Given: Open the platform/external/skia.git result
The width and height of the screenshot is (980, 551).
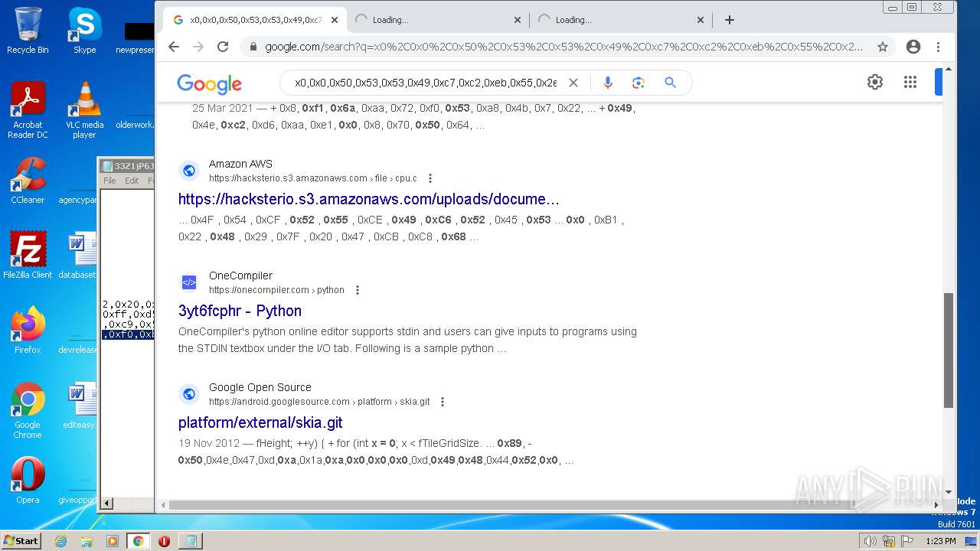Looking at the screenshot, I should click(x=260, y=422).
